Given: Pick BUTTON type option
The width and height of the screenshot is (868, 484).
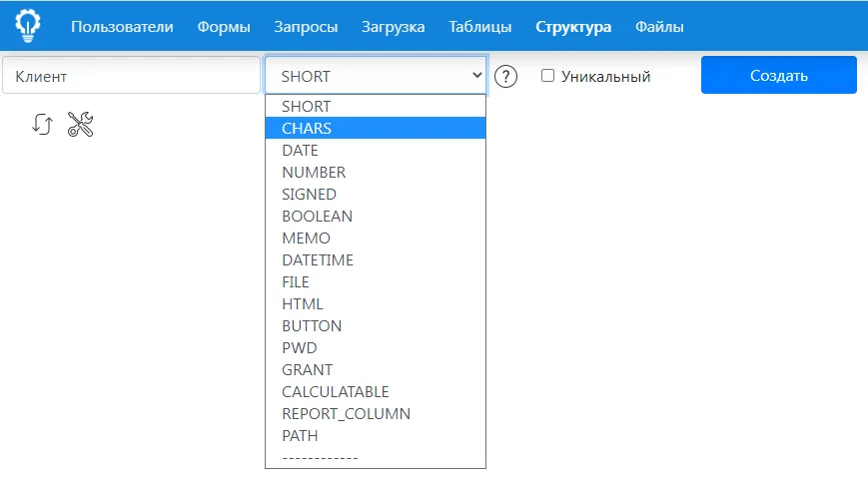Looking at the screenshot, I should pos(376,325).
